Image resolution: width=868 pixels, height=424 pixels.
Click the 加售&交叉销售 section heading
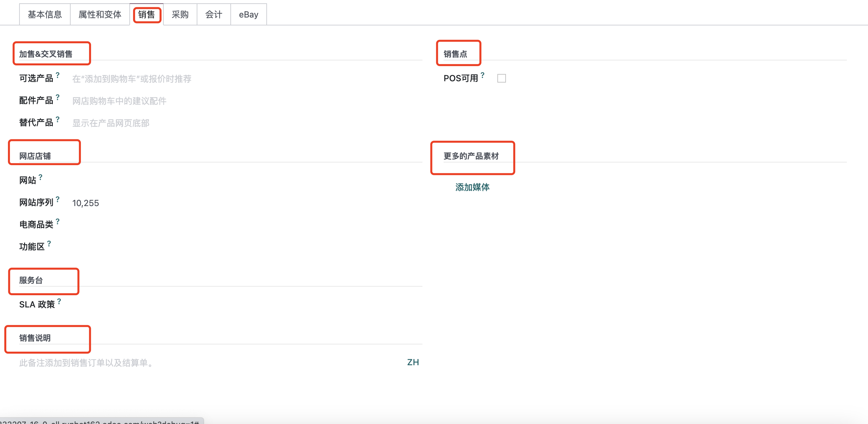point(46,54)
